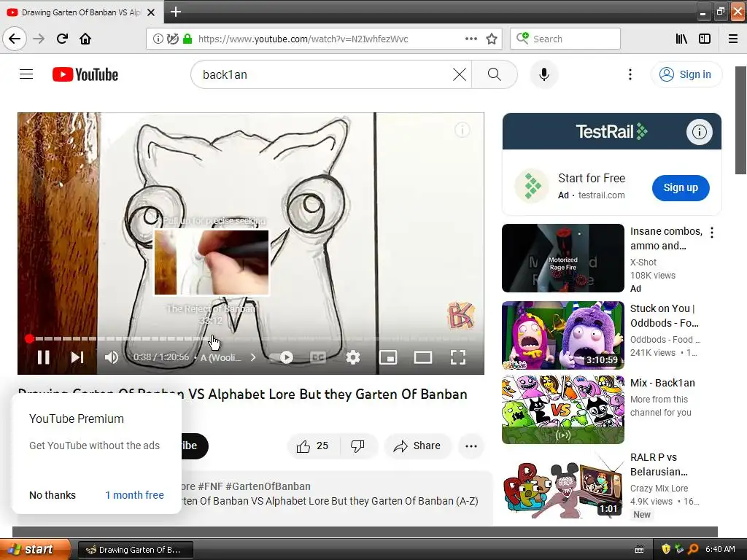Viewport: 747px width, 560px height.
Task: Open YouTube guide hamburger menu
Action: tap(26, 74)
